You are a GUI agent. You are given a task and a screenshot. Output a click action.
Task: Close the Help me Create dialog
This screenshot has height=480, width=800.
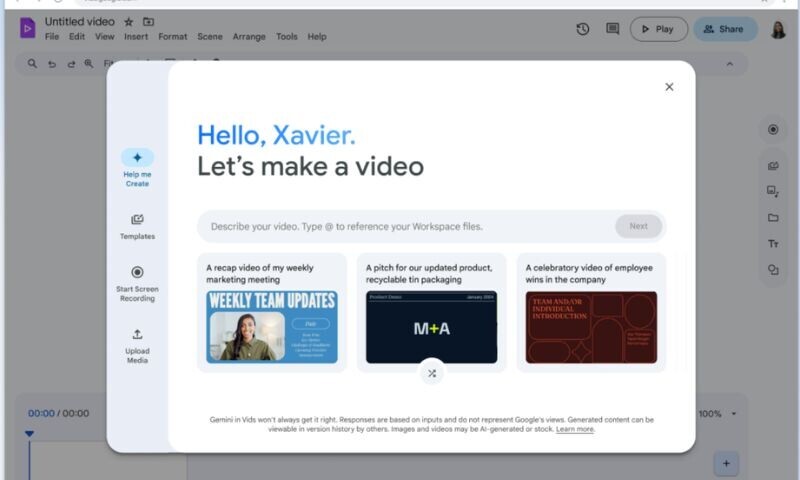(669, 87)
